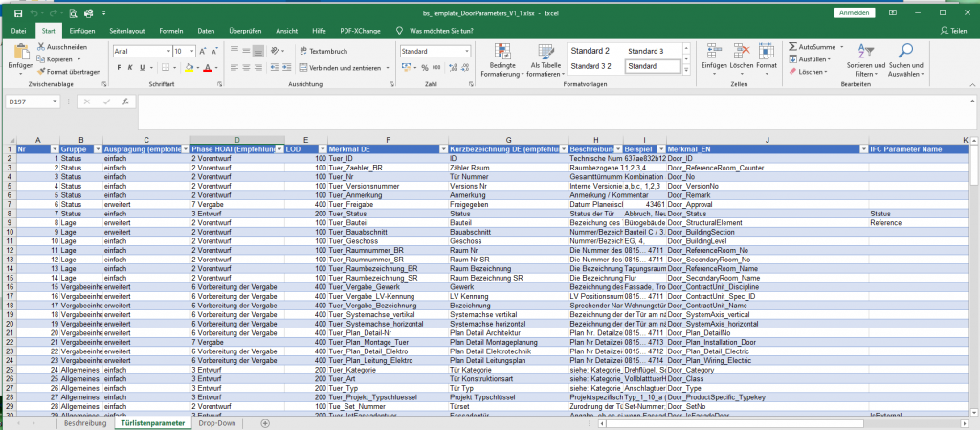Click the Anmelden sign-in button
The width and height of the screenshot is (980, 430).
click(x=854, y=13)
